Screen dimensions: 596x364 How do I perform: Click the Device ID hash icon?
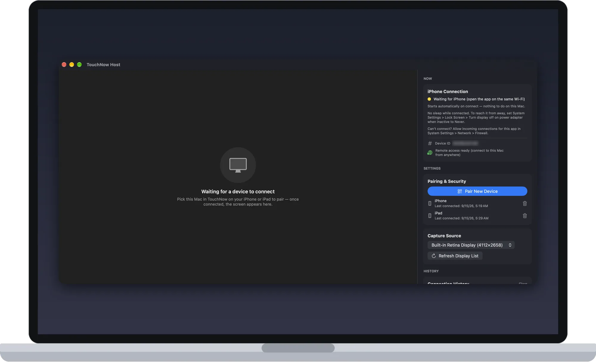pyautogui.click(x=430, y=143)
